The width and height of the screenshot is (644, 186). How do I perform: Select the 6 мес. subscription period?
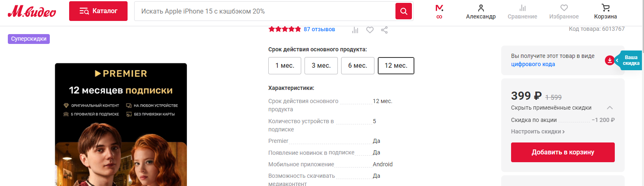tap(358, 66)
